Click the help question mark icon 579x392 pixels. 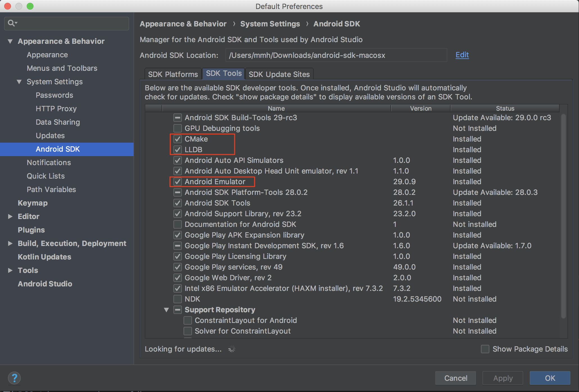pos(14,378)
